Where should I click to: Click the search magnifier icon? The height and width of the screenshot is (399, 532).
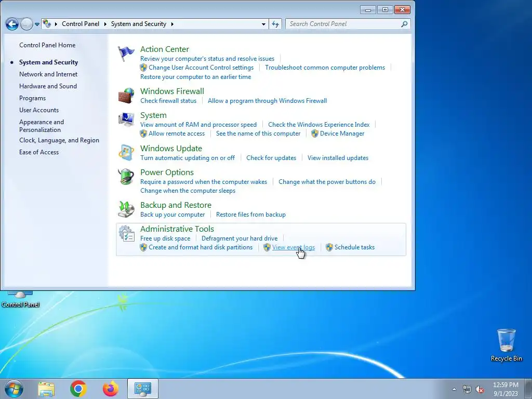(x=404, y=24)
